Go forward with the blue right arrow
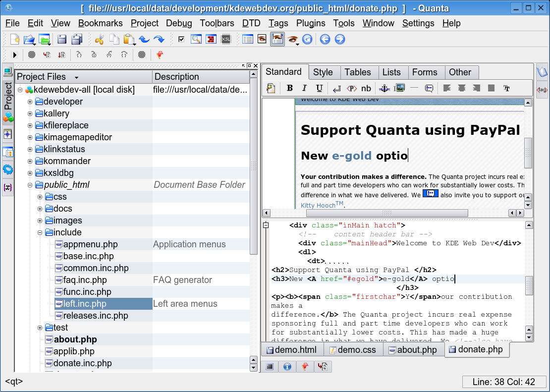The image size is (550, 392). pyautogui.click(x=340, y=39)
